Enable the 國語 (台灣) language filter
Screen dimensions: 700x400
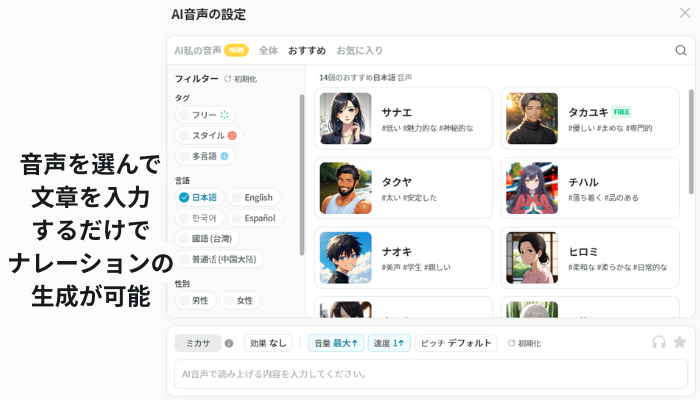[207, 238]
